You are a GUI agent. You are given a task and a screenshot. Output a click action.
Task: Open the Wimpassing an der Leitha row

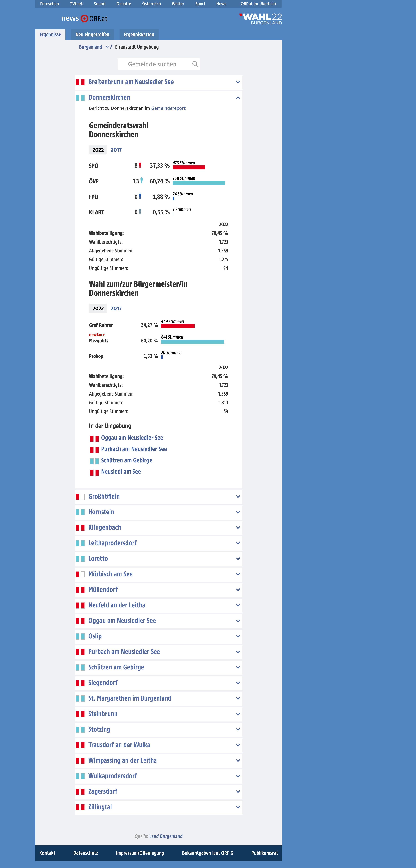[x=158, y=761]
